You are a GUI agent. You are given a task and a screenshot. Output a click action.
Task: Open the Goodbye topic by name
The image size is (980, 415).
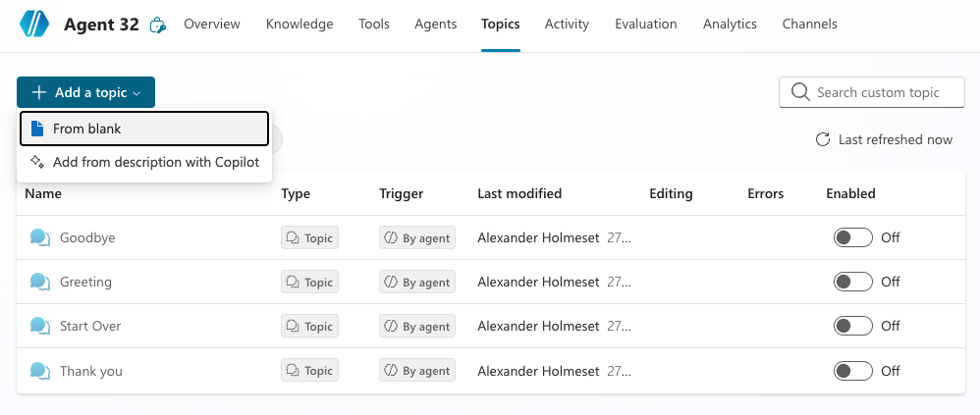point(87,237)
